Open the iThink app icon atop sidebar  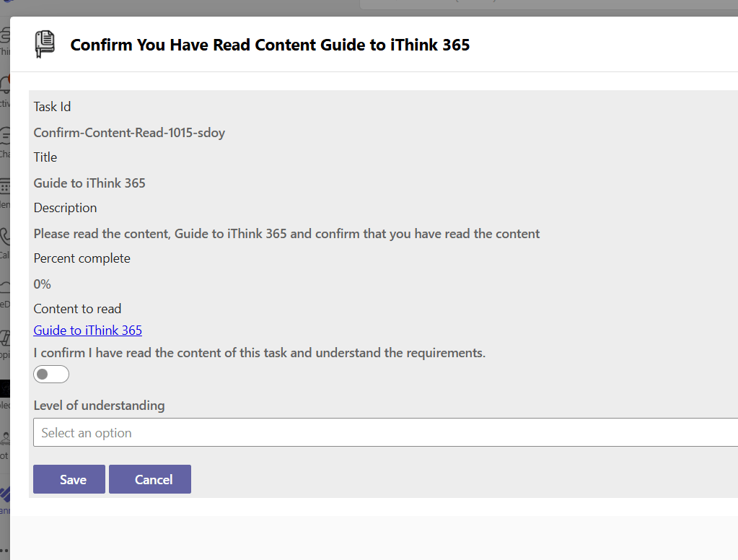click(x=5, y=35)
